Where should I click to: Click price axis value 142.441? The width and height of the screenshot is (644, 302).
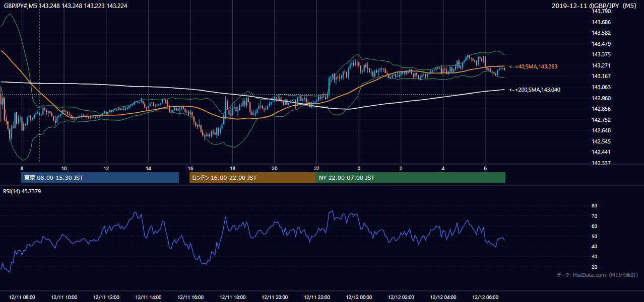[x=601, y=152]
